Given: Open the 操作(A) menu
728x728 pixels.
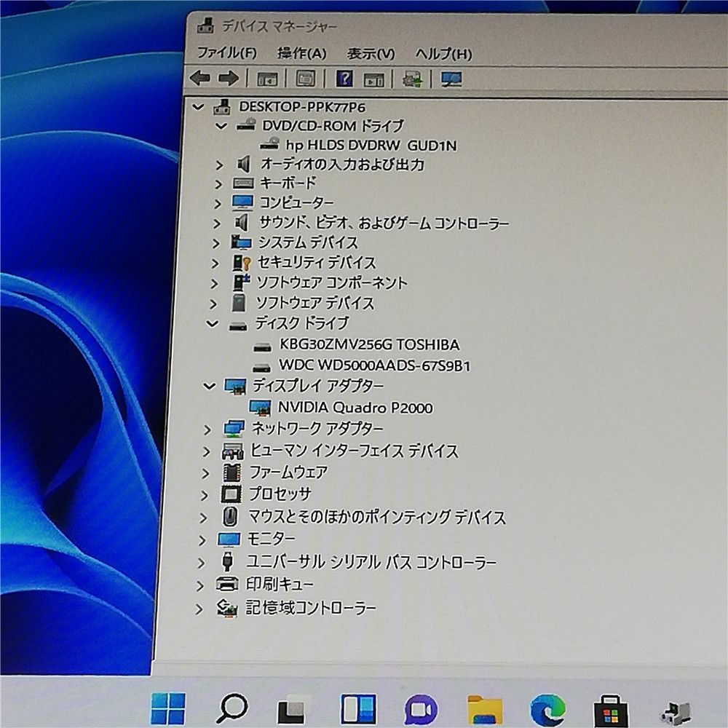Looking at the screenshot, I should tap(302, 53).
